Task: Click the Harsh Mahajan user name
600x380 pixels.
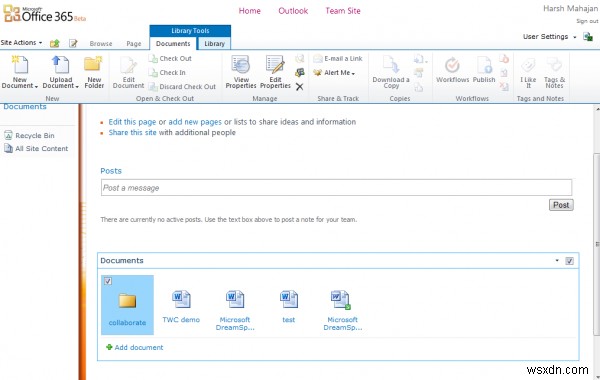Action: tap(570, 8)
